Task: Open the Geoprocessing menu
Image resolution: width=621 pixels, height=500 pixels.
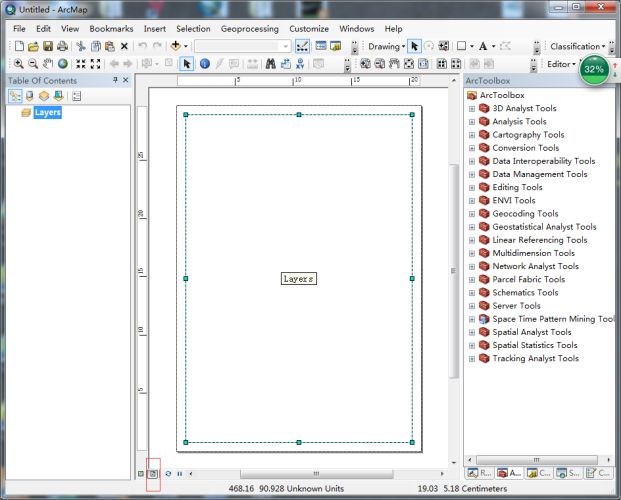Action: (250, 29)
